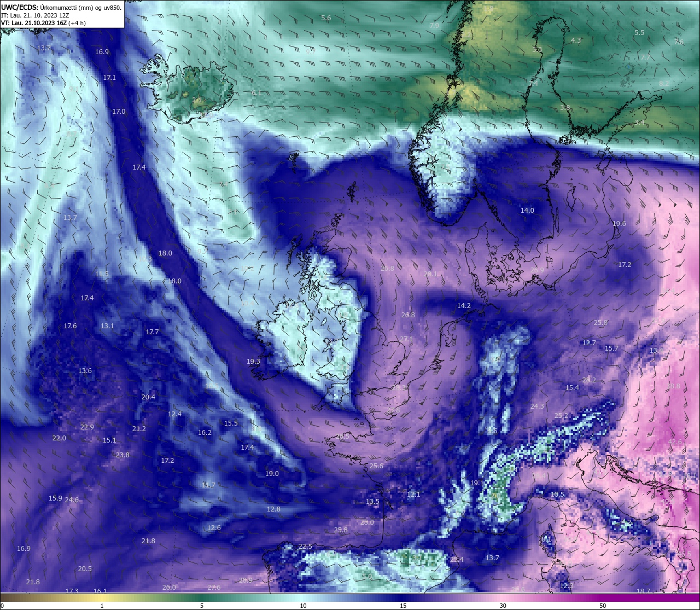Click the 42.6 value on the map
Screen dimensions: 700x610
point(675,441)
